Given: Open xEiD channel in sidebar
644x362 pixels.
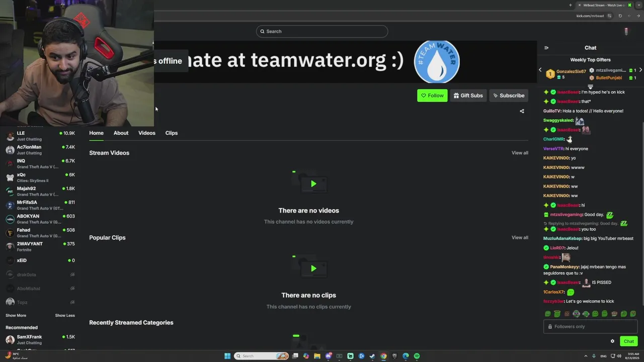Looking at the screenshot, I should tap(40, 260).
